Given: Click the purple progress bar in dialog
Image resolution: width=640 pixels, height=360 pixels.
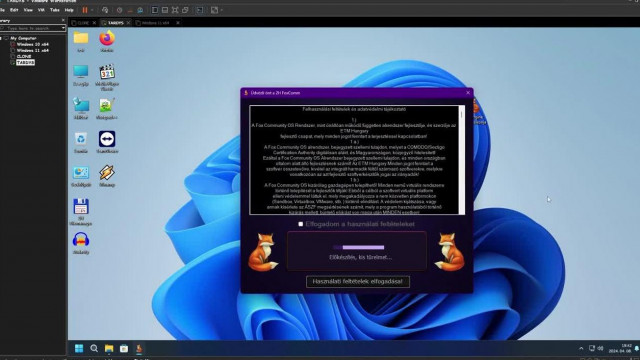Looking at the screenshot, I should [359, 247].
